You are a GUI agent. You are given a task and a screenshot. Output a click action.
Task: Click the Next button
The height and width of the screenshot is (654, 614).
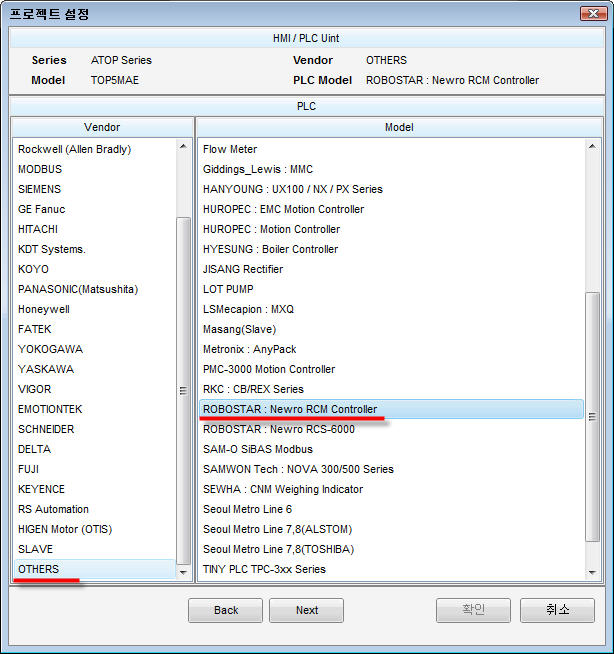coord(307,610)
